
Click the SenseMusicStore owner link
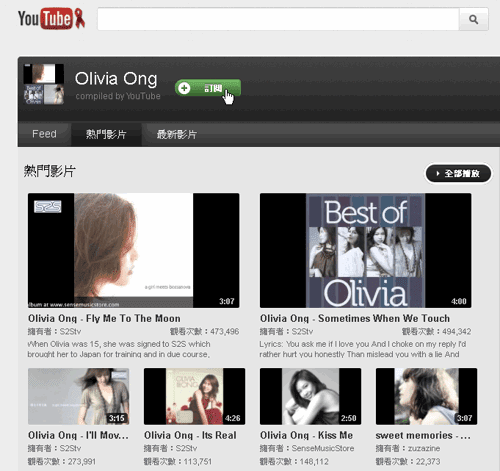pos(323,448)
